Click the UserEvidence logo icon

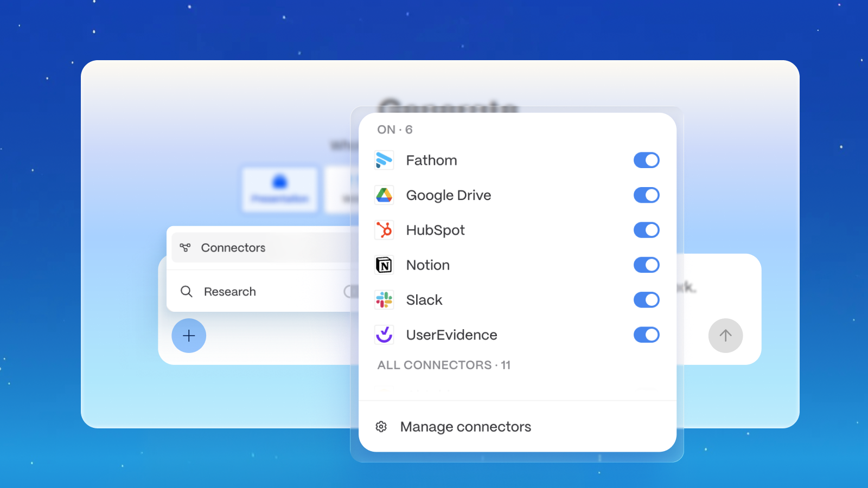[384, 335]
